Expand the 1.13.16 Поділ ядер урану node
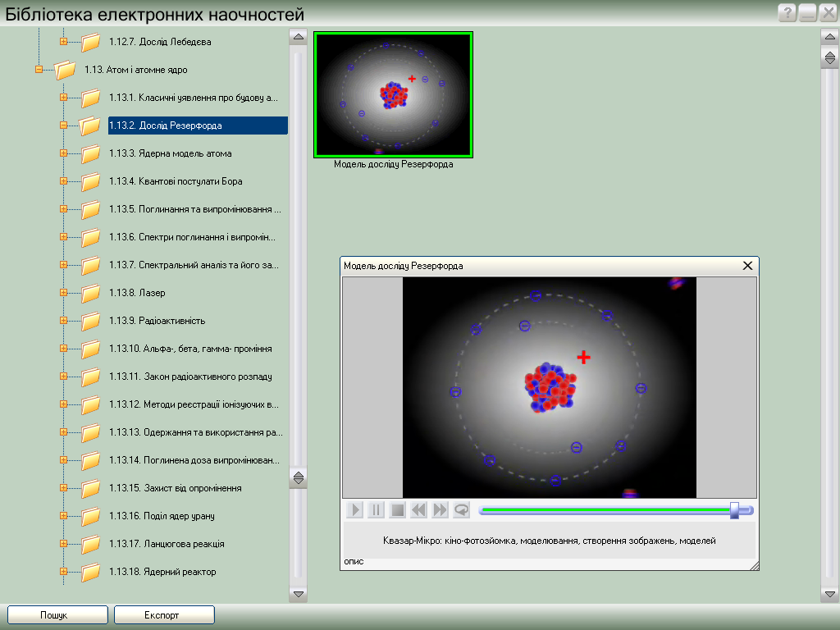840x630 pixels. point(63,516)
